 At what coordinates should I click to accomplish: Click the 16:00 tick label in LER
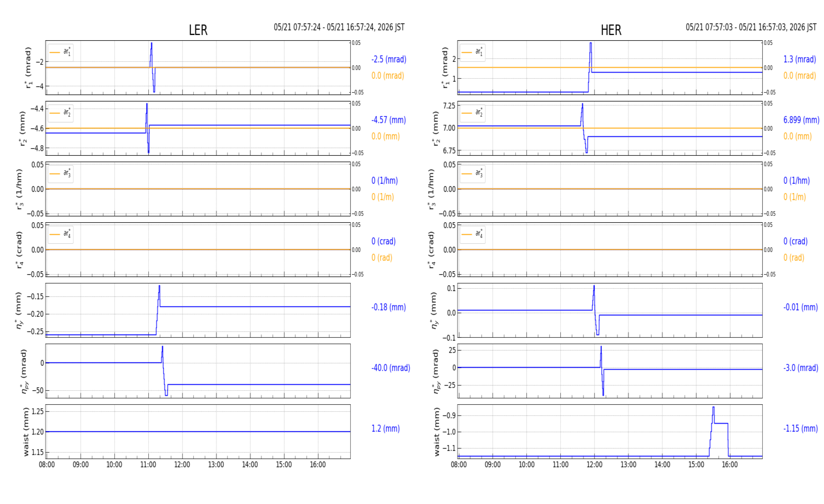(x=318, y=465)
